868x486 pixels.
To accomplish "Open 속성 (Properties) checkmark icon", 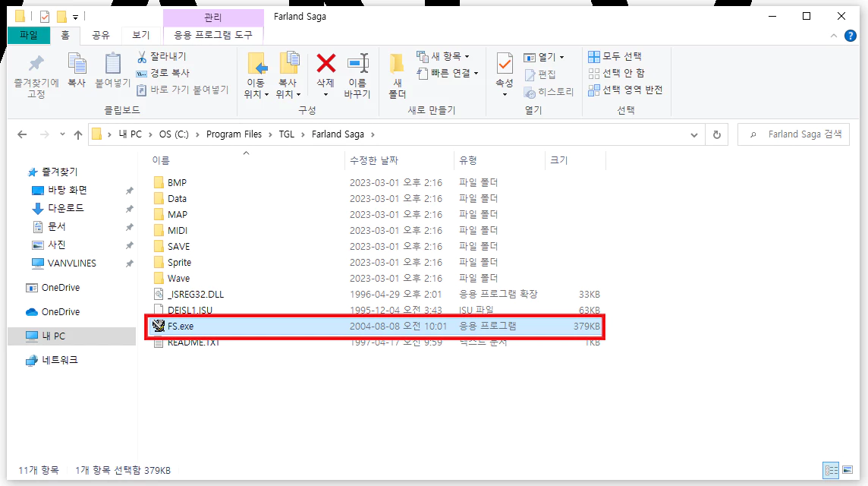I will pos(505,63).
